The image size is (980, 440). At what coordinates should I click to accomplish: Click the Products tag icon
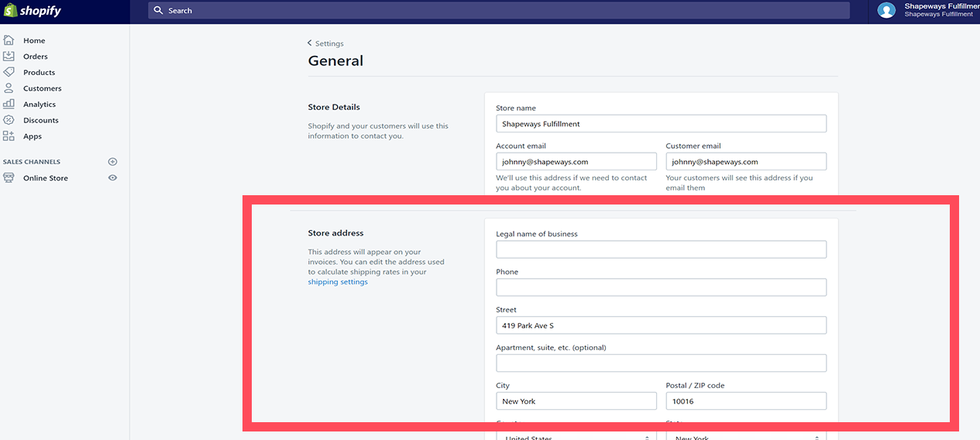pyautogui.click(x=9, y=72)
